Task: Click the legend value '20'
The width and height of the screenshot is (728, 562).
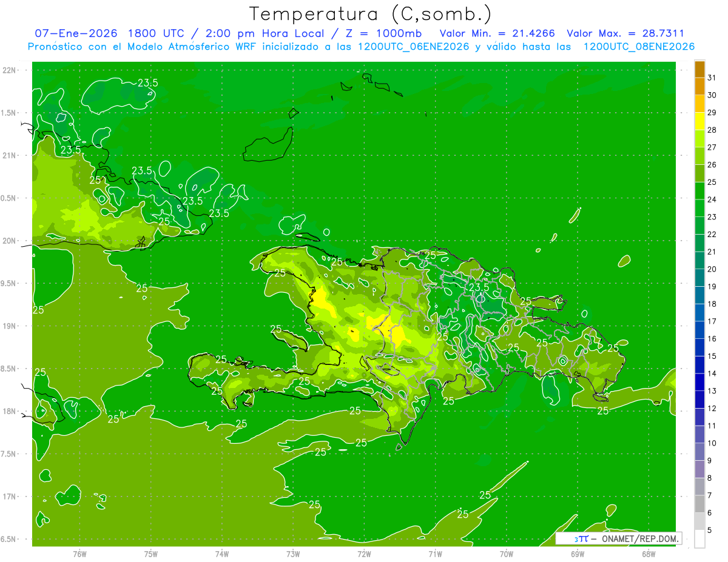Action: [x=712, y=269]
